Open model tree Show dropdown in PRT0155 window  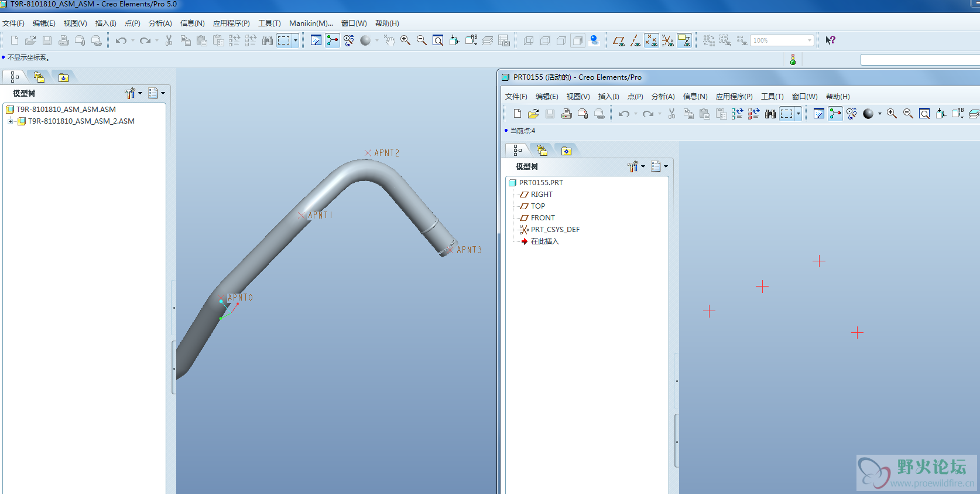(x=659, y=166)
